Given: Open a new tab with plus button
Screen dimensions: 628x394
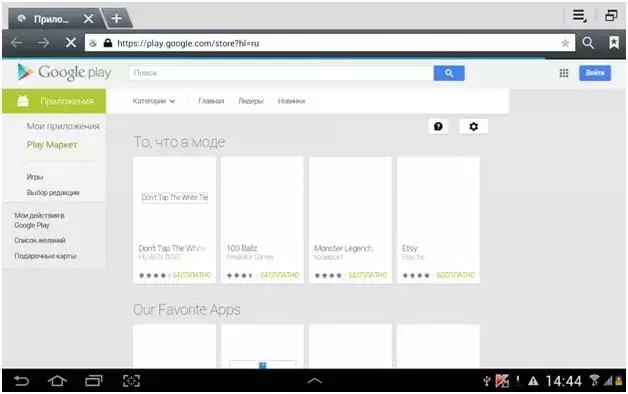Looking at the screenshot, I should click(x=117, y=18).
